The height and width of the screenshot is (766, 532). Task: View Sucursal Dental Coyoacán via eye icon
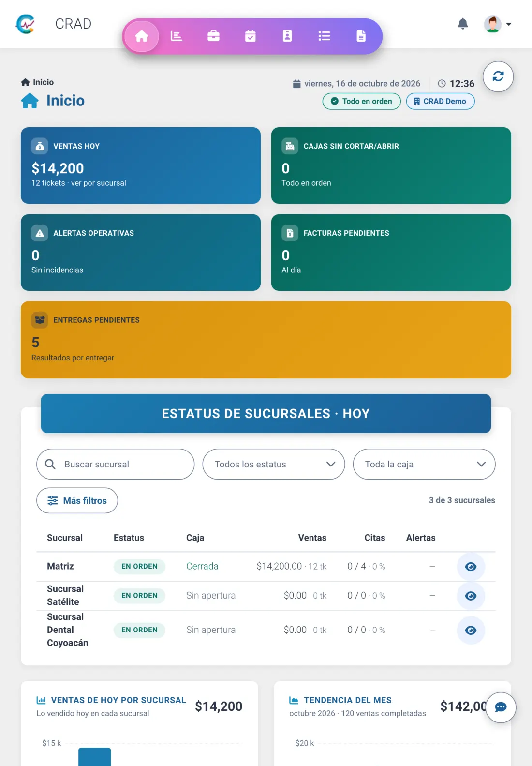(x=471, y=630)
